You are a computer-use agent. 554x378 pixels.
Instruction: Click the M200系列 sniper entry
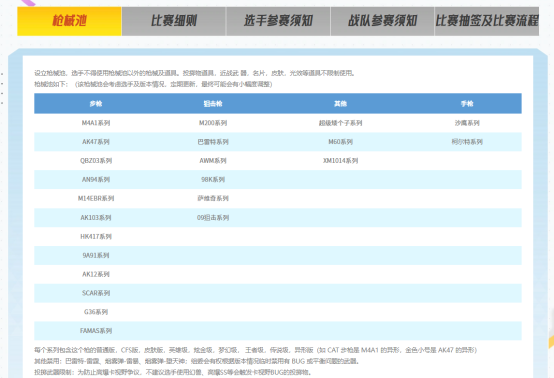213,123
